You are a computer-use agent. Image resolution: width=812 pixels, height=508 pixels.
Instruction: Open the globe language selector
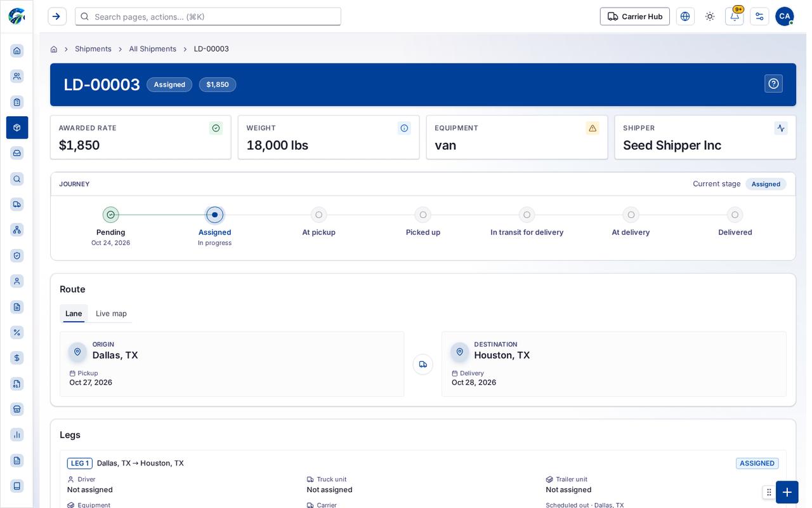tap(685, 17)
